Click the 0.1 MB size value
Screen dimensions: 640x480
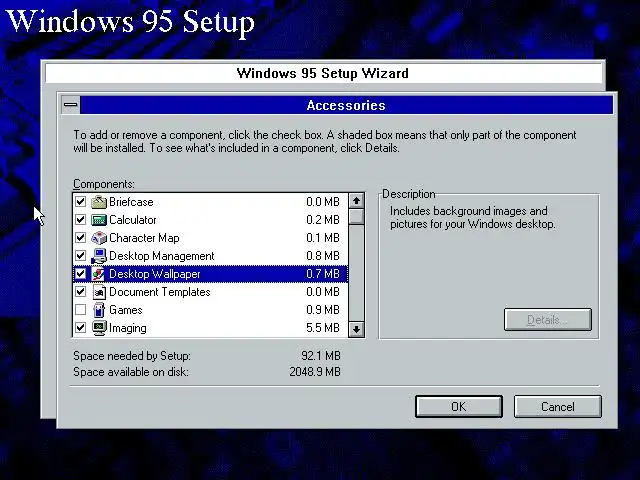pyautogui.click(x=323, y=238)
